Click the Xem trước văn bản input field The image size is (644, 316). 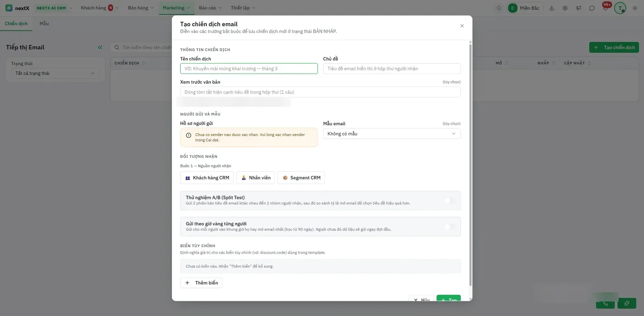320,92
